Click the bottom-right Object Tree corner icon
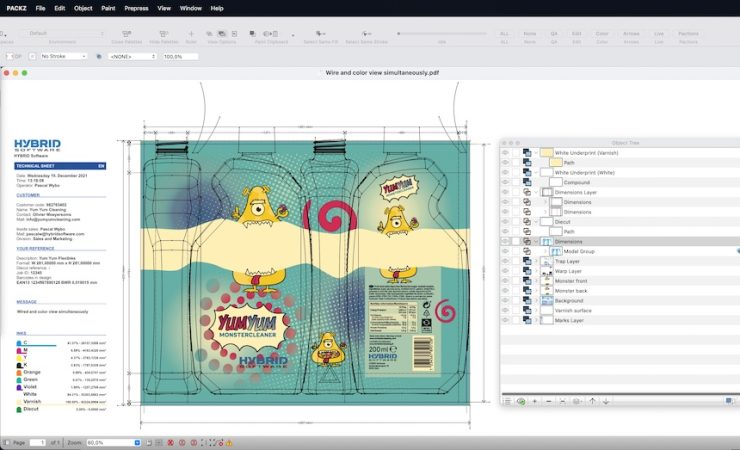740x450 pixels. pos(729,401)
